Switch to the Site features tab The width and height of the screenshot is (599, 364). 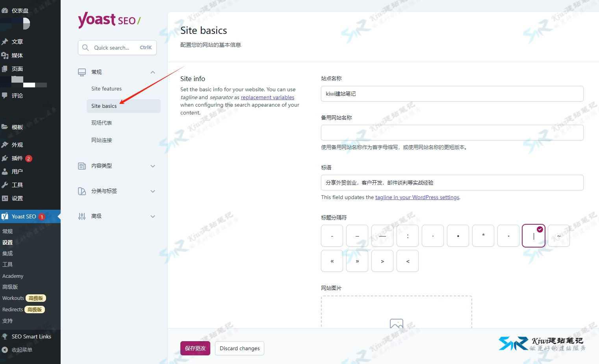pos(106,89)
